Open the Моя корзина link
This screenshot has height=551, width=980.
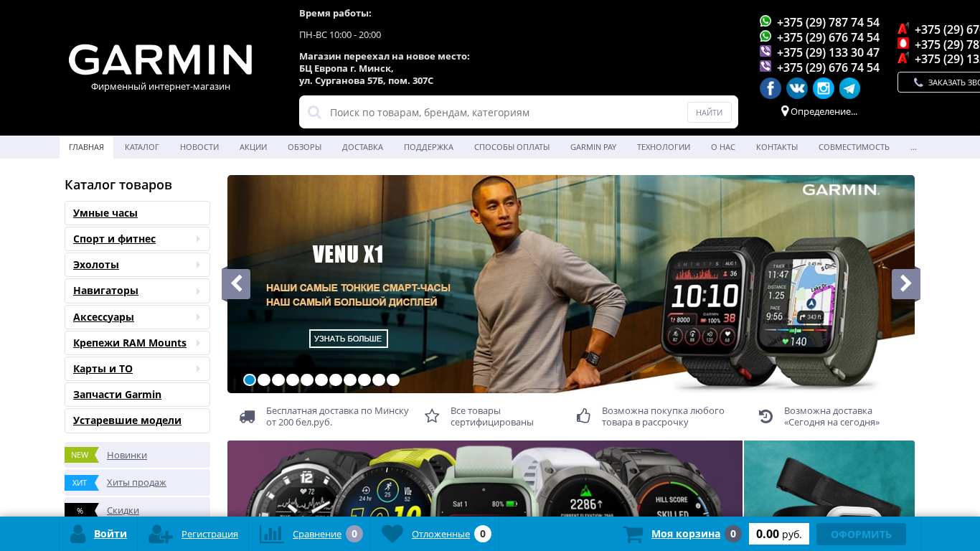tap(686, 534)
